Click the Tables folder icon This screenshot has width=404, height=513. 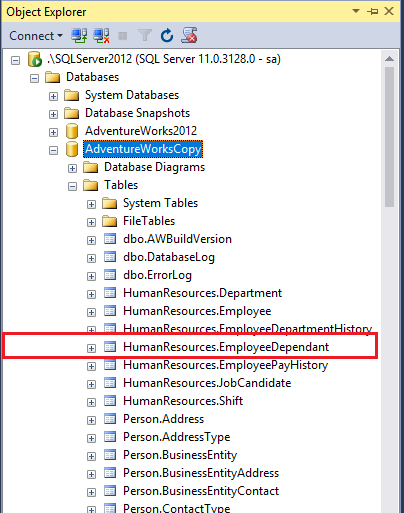[x=91, y=185]
